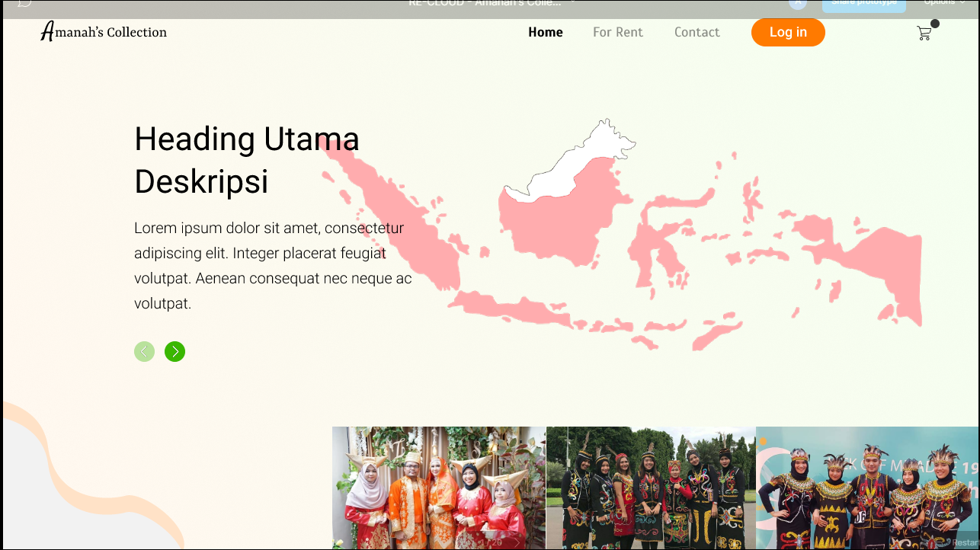Open photo of red and orange costumes
This screenshot has width=980, height=550.
(x=439, y=488)
